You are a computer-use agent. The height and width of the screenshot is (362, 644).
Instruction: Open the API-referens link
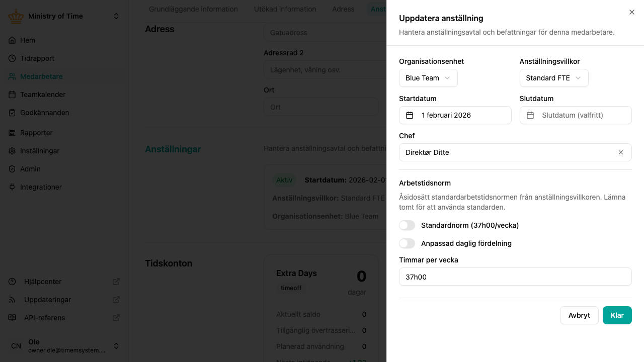[64, 318]
